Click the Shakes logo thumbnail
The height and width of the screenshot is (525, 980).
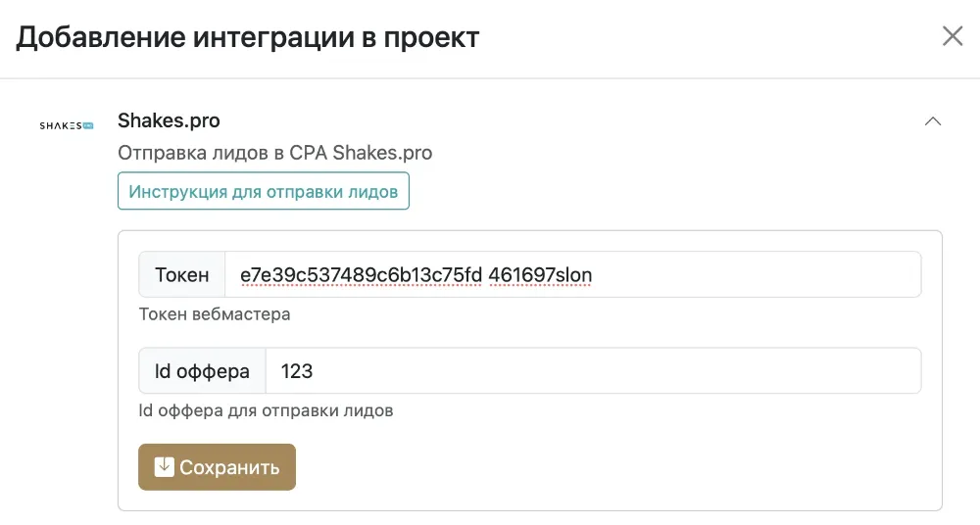[x=66, y=125]
